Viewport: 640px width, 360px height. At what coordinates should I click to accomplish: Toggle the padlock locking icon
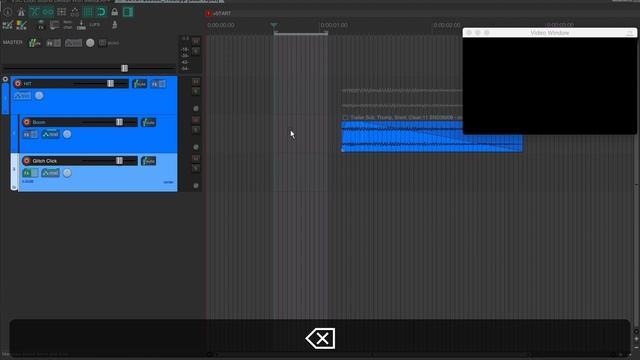point(115,12)
